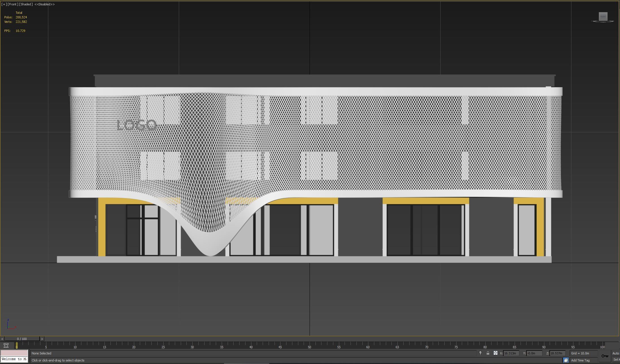Viewport: 620px width, 364px height.
Task: Open the viewport [+] general menu
Action: click(x=4, y=4)
